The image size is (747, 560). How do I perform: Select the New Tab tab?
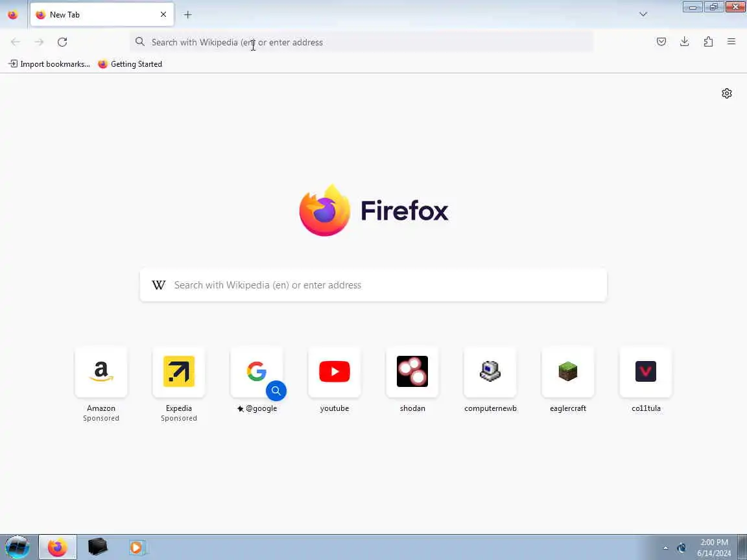click(x=102, y=14)
